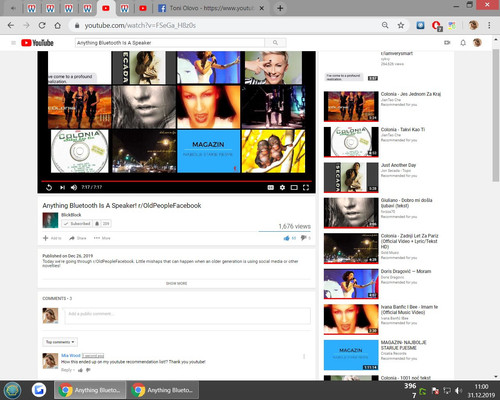
Task: Focus the Add a public comment field
Action: [187, 316]
